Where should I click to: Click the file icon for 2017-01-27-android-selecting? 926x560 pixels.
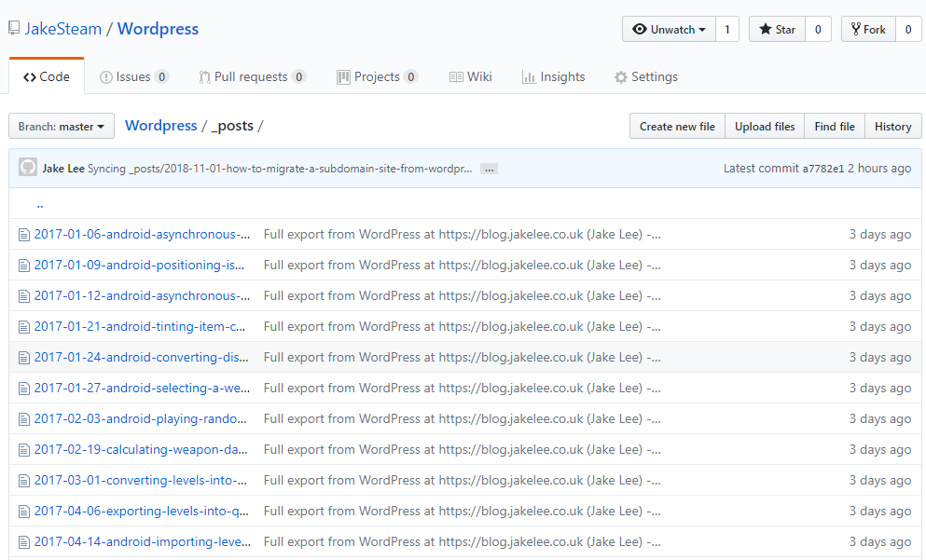[x=23, y=389]
